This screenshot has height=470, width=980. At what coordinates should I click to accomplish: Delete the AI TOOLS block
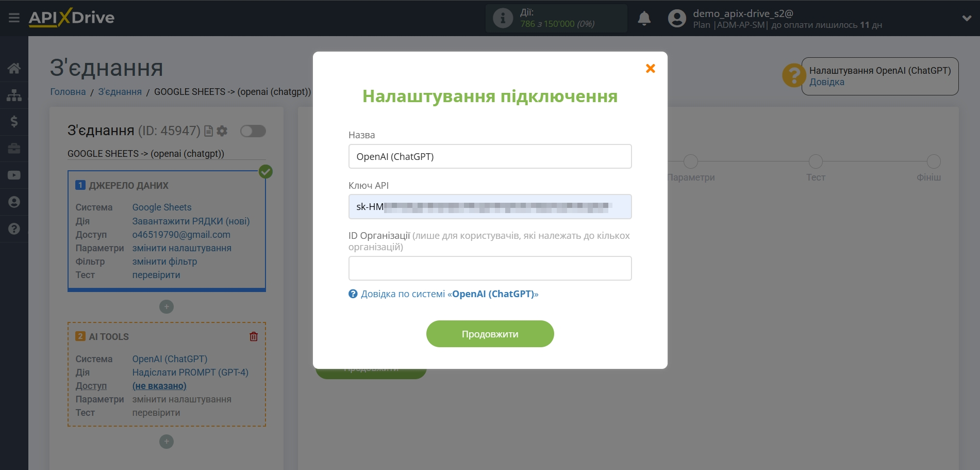254,337
